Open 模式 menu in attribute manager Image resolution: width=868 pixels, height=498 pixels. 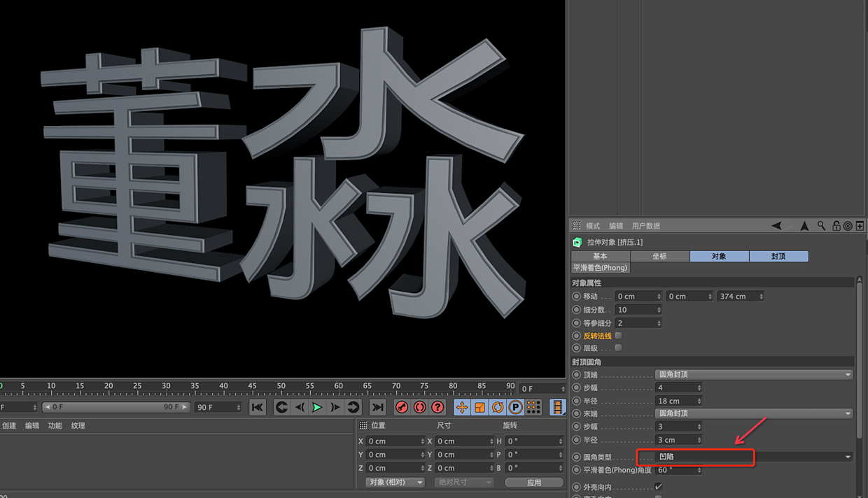(593, 226)
